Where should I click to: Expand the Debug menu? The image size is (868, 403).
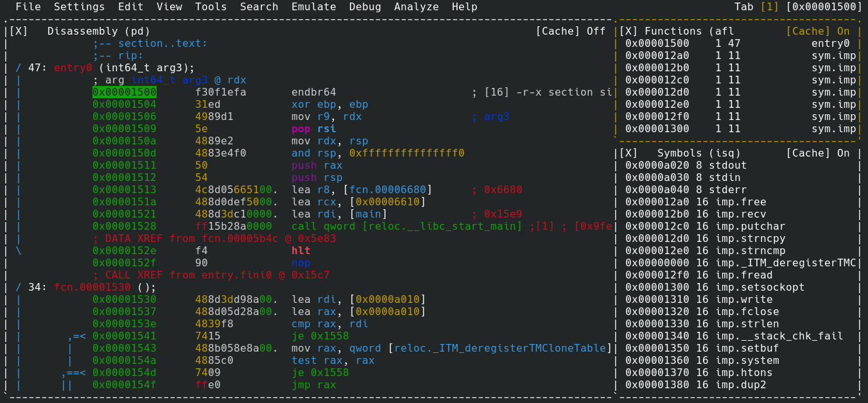365,7
